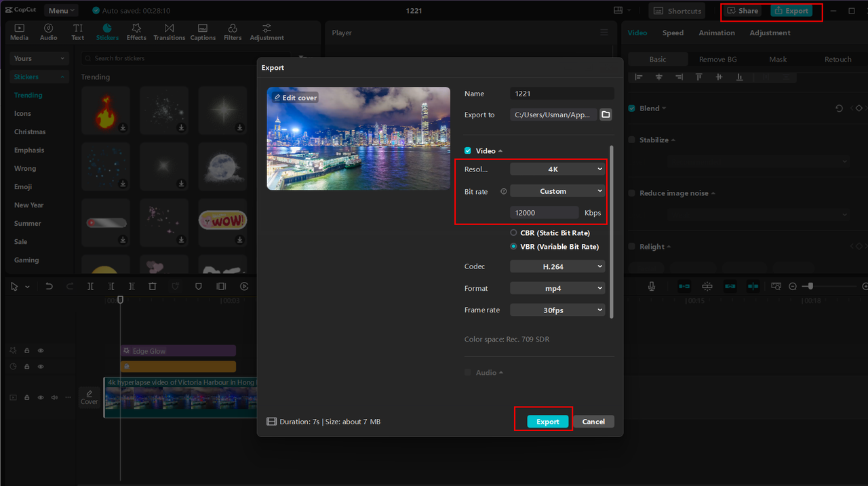The image size is (868, 486).
Task: Click the Edit cover button on preview
Action: pyautogui.click(x=296, y=98)
